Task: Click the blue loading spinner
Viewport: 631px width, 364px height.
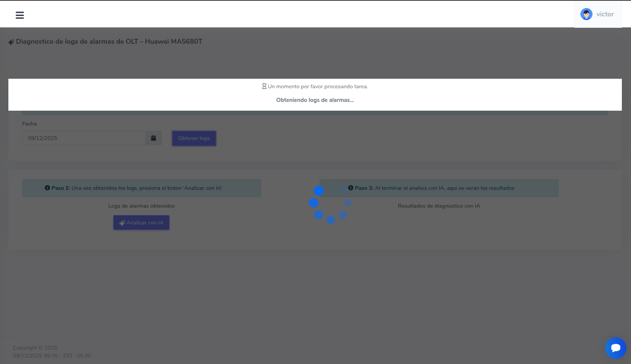Action: (330, 203)
